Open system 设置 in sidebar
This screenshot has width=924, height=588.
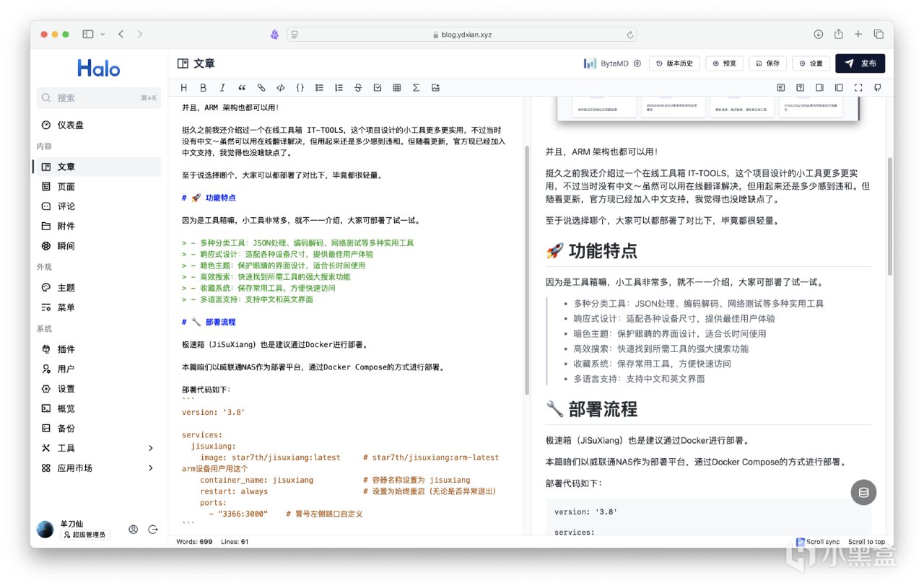pos(99,389)
